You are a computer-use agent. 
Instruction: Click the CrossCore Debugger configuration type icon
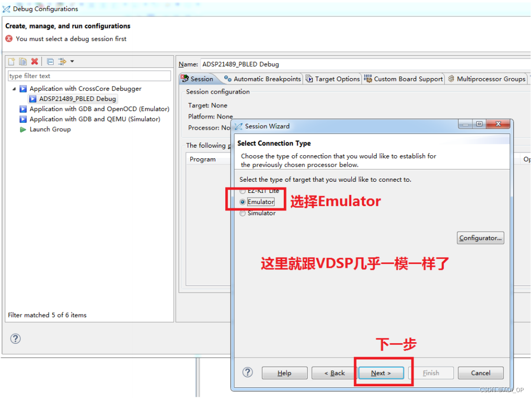pyautogui.click(x=23, y=89)
